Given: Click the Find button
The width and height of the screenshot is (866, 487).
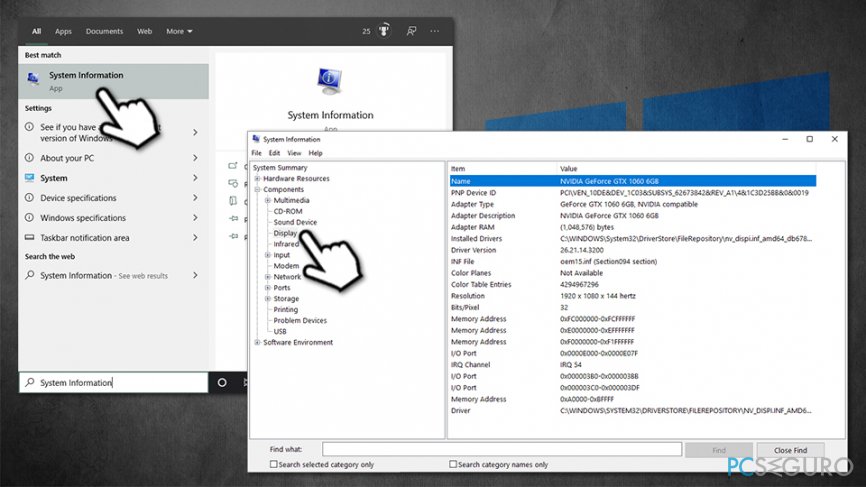Looking at the screenshot, I should [x=719, y=450].
